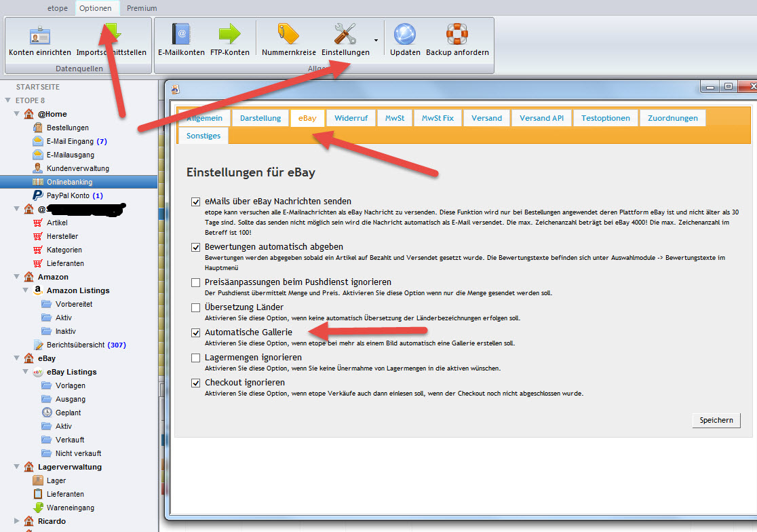Open Ausgang under eBay Listings
757x532 pixels.
tap(70, 399)
